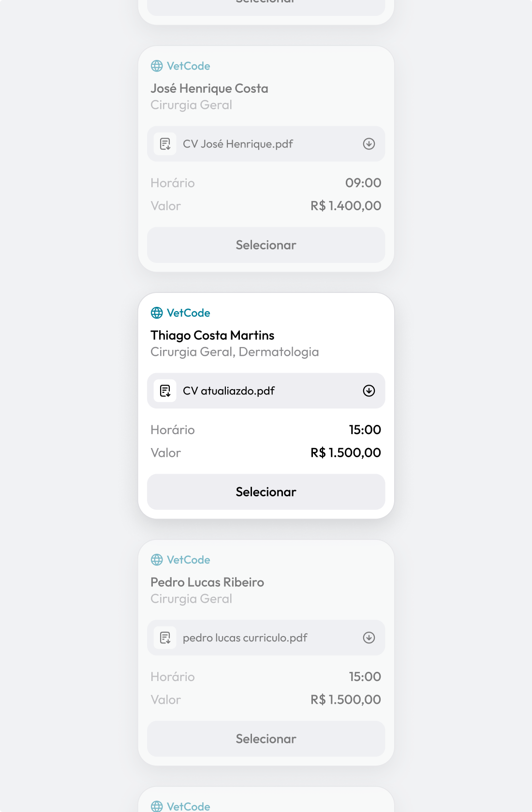This screenshot has height=812, width=532.
Task: Select José Henrique Costa with Selecionar button
Action: click(x=266, y=246)
